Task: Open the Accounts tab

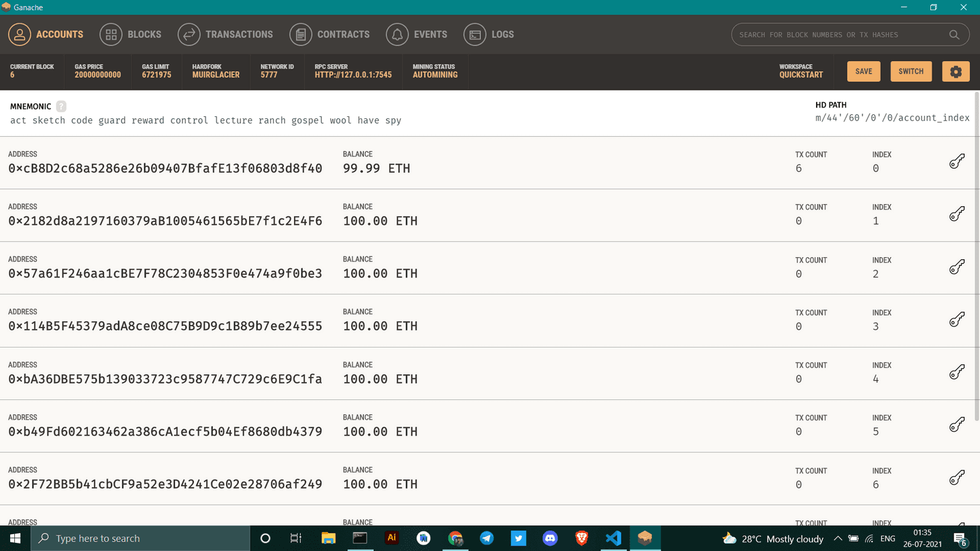Action: (46, 34)
